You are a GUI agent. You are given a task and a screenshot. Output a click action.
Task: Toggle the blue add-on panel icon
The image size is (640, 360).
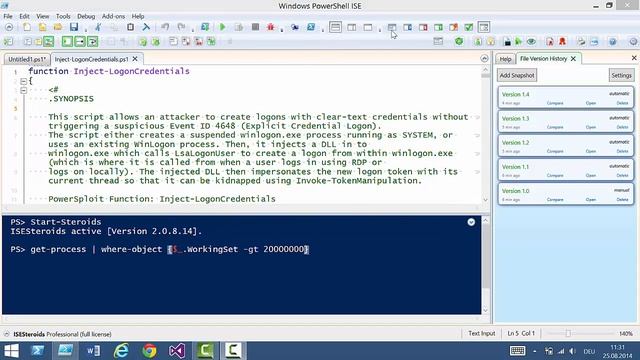pyautogui.click(x=407, y=27)
